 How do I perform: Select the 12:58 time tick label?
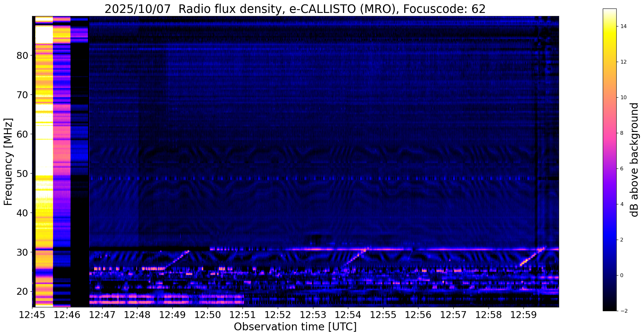[x=489, y=314]
